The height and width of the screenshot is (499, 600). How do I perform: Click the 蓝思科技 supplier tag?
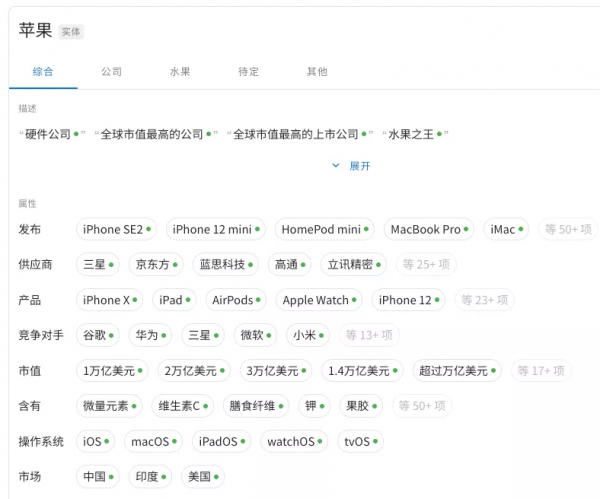[x=226, y=264]
